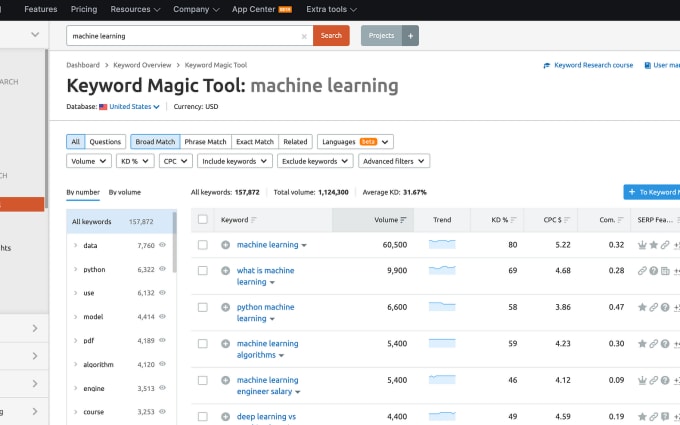Open the 'machine learning algorithms' keyword link

click(x=267, y=349)
